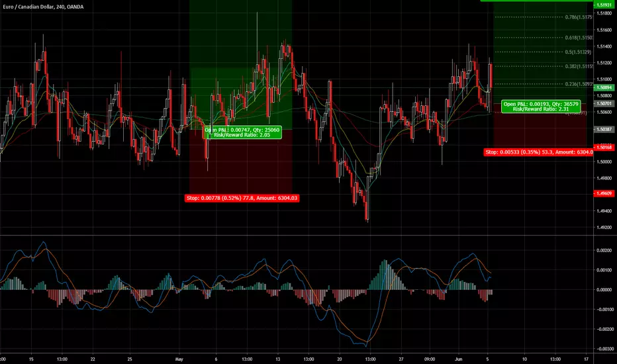Screen dimensions: 617x364
Task: Click 1.51600 on the price axis
Action: (604, 30)
